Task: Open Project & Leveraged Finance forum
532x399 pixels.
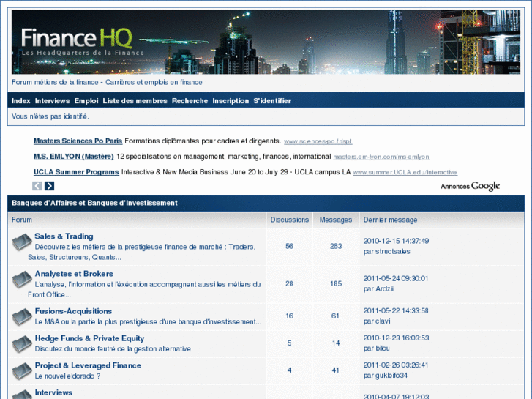Action: 88,365
